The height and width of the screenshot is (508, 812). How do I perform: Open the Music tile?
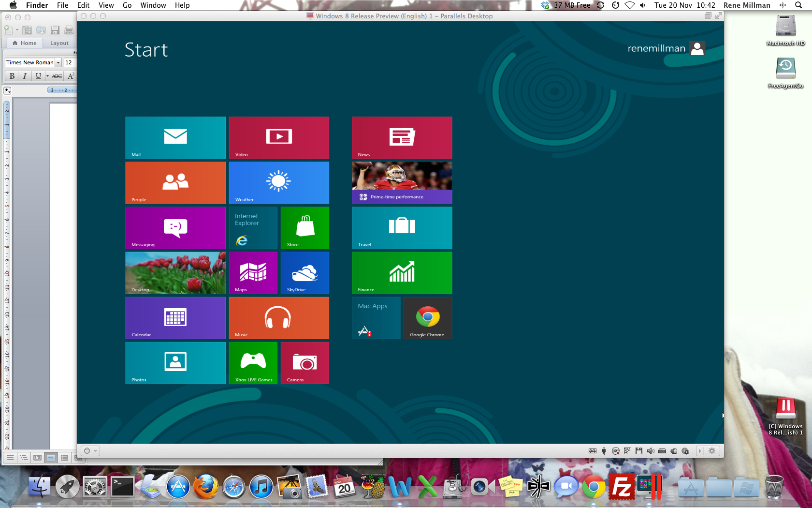pyautogui.click(x=279, y=318)
